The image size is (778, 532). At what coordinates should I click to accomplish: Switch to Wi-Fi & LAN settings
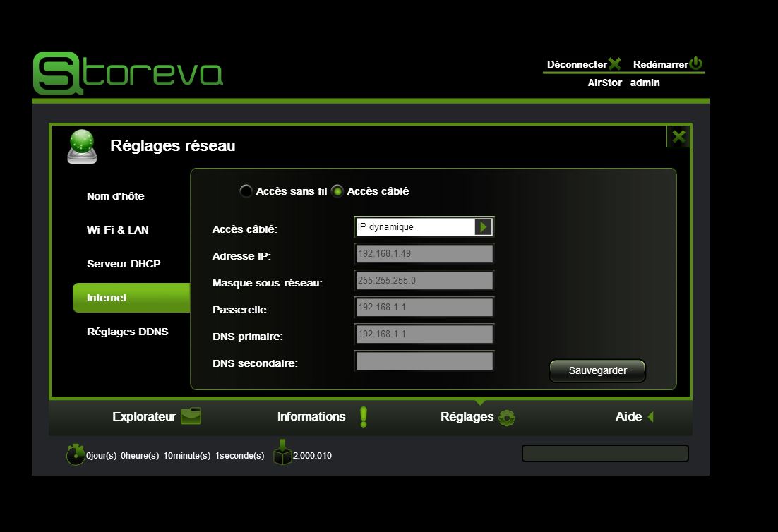tap(117, 230)
